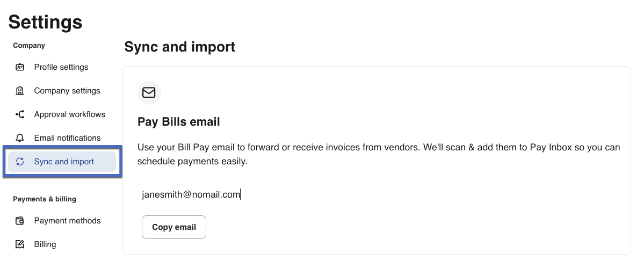The width and height of the screenshot is (644, 261).
Task: Navigate to Email notifications label
Action: click(67, 138)
